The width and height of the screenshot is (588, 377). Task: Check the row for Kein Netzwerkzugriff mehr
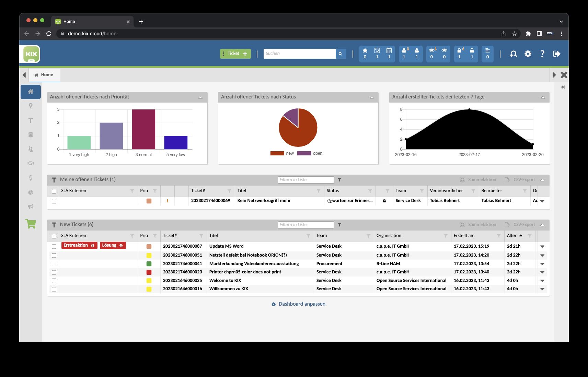(x=54, y=202)
